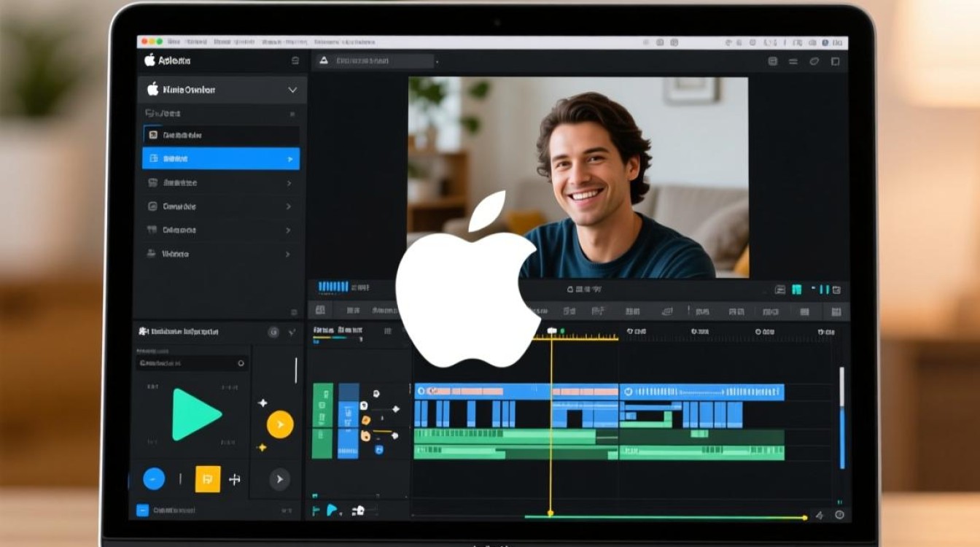Click the white vertical slider in the lower-left panel

[296, 370]
